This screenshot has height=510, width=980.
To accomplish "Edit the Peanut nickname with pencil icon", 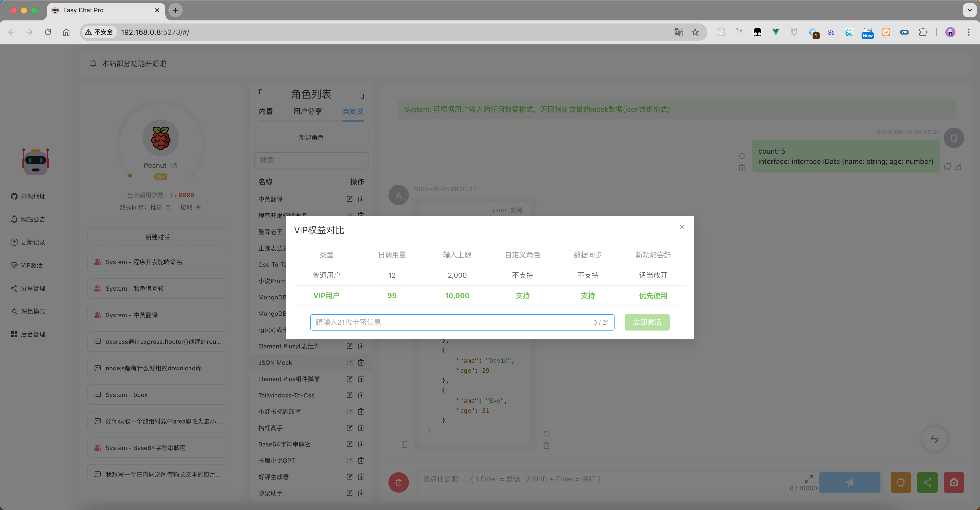I will pyautogui.click(x=175, y=165).
